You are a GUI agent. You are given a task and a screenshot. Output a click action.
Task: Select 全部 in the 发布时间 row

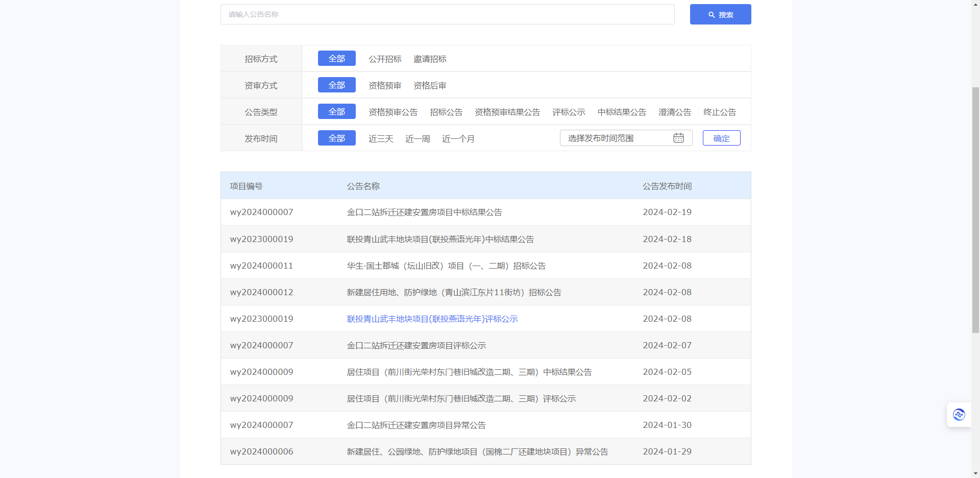(337, 138)
